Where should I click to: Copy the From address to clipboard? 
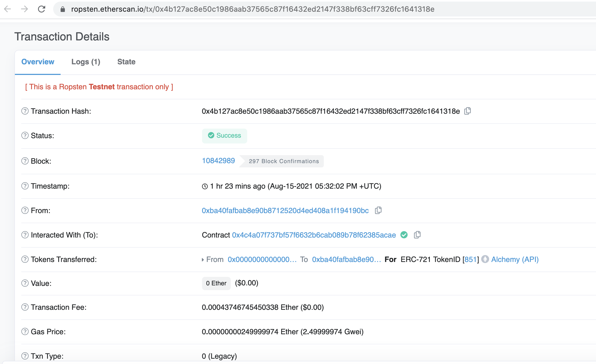click(x=378, y=210)
